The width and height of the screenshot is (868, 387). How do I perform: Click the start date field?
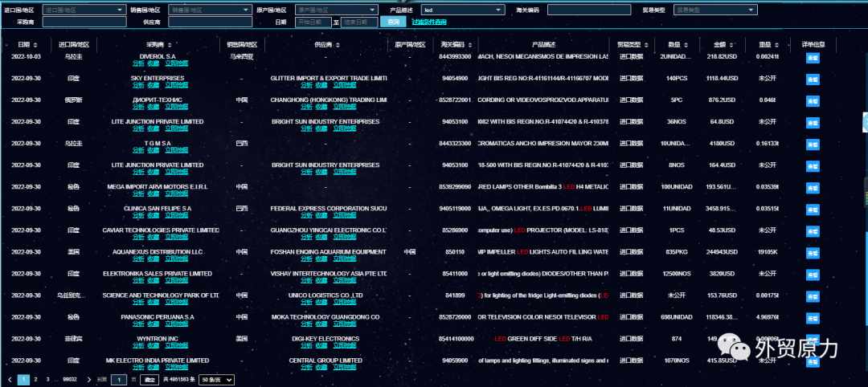313,22
